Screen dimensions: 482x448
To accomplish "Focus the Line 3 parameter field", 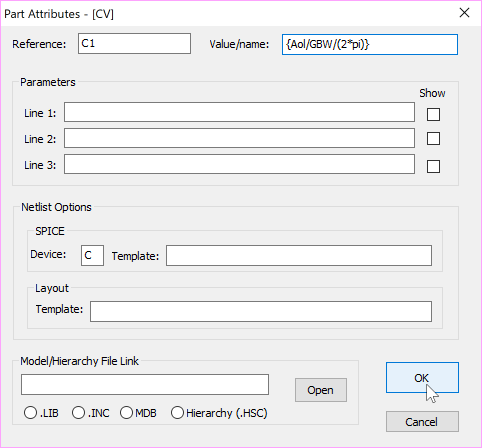I will 239,164.
